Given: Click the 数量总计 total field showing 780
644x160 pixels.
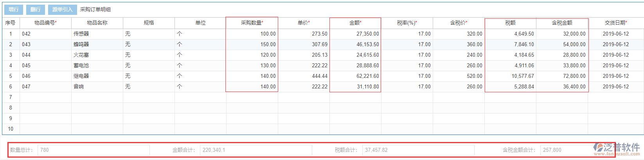Looking at the screenshot, I should click(94, 150).
